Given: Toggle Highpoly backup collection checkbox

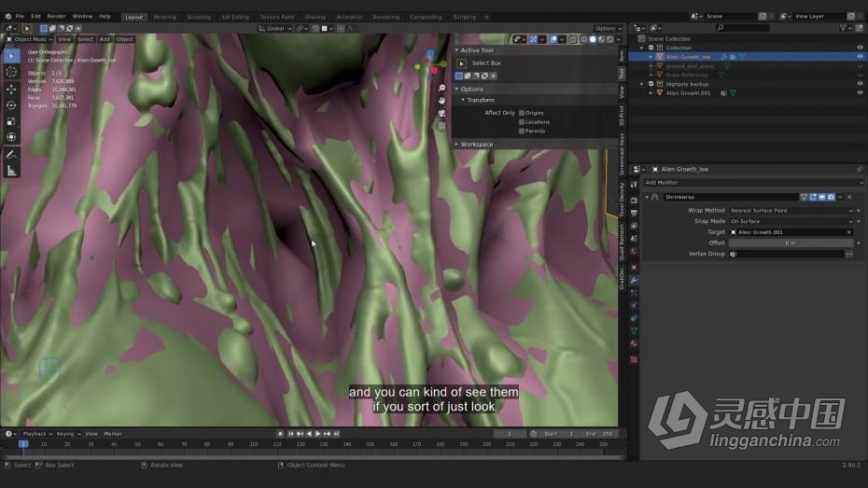Looking at the screenshot, I should (x=651, y=84).
